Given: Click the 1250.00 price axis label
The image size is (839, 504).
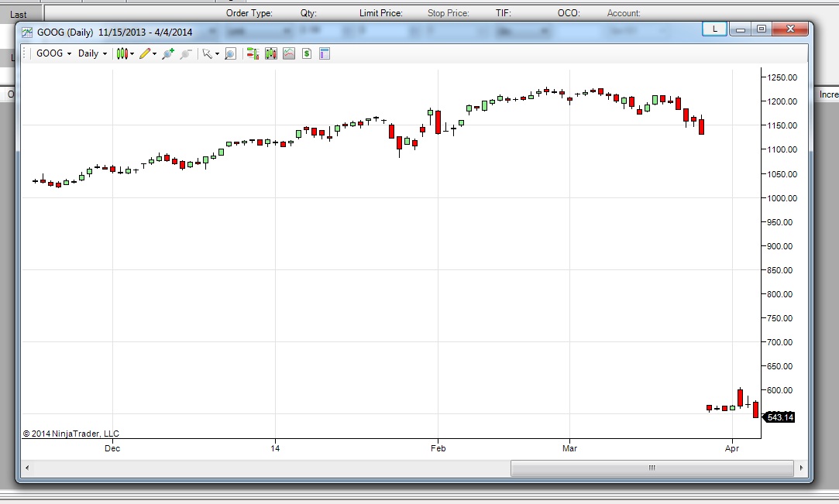Looking at the screenshot, I should click(782, 77).
